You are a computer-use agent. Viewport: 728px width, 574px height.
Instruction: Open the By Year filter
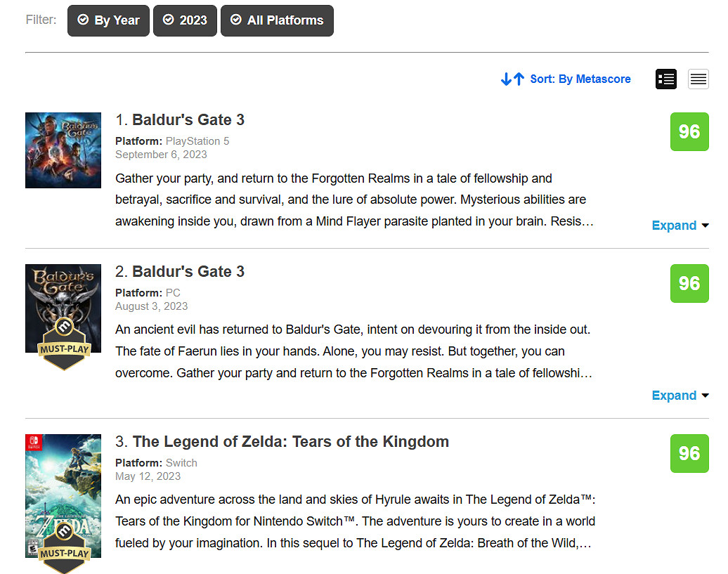108,20
